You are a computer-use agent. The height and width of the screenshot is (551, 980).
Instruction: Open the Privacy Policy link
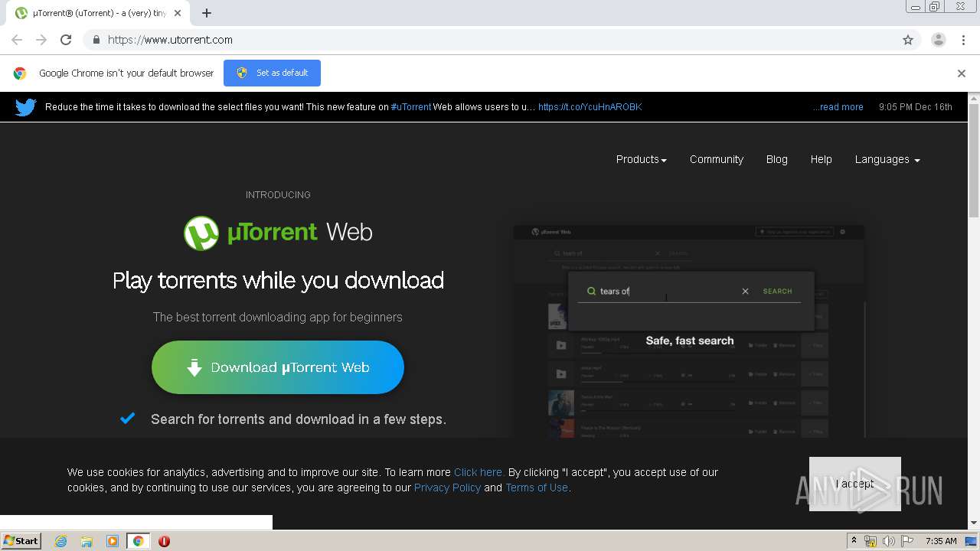(x=447, y=487)
